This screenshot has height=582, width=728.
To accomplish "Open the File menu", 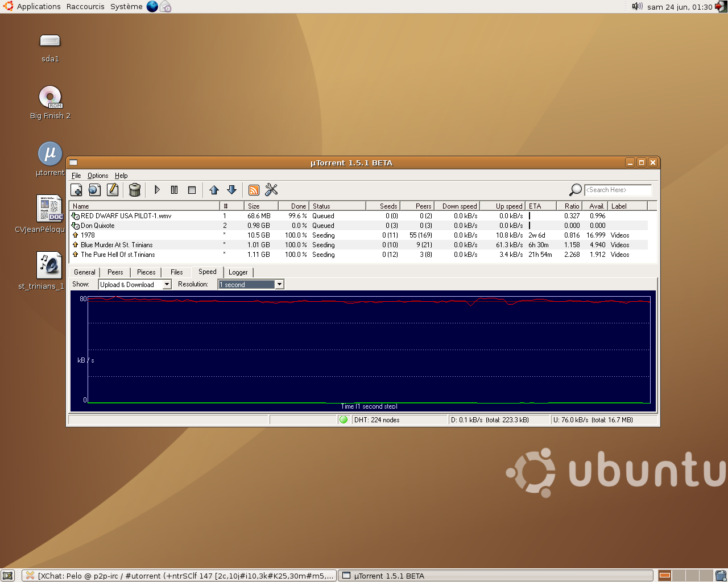I will point(76,176).
